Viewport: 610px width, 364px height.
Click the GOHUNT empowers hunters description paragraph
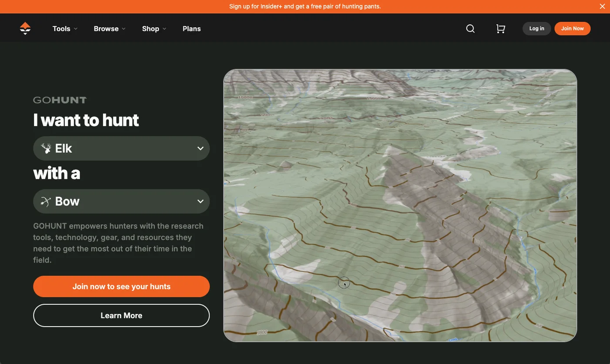click(x=119, y=243)
